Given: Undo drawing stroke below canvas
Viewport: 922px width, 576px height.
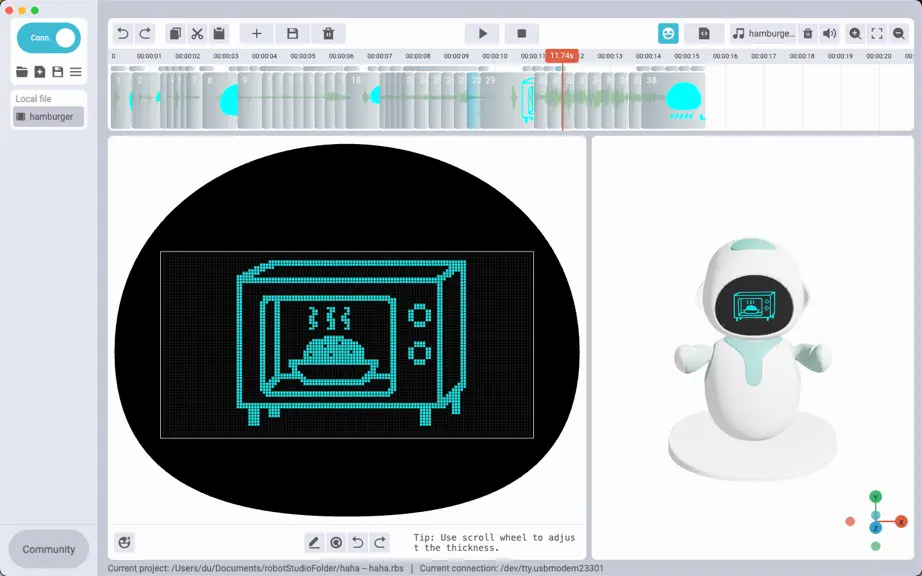Looking at the screenshot, I should coord(358,542).
